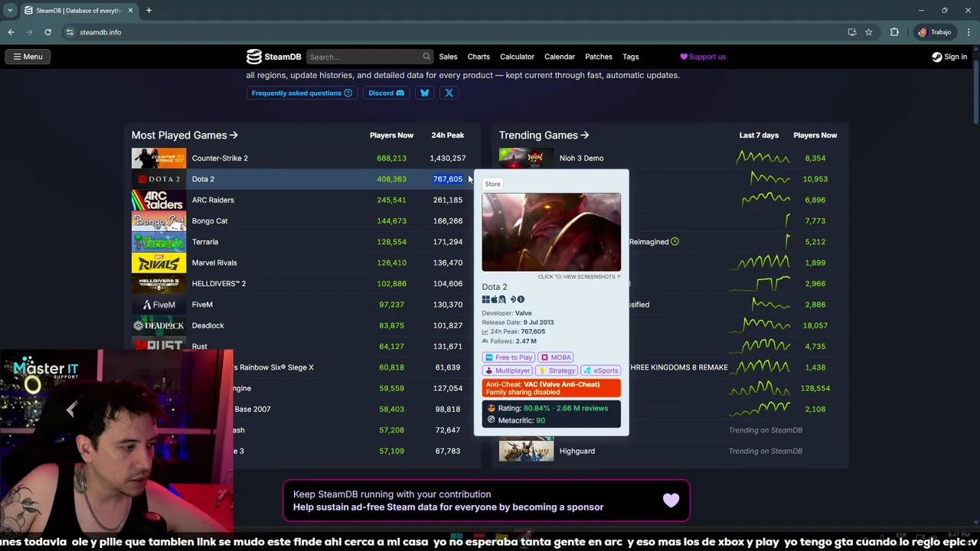Click 24h Peak column header
Image resolution: width=980 pixels, height=551 pixels.
pyautogui.click(x=448, y=135)
